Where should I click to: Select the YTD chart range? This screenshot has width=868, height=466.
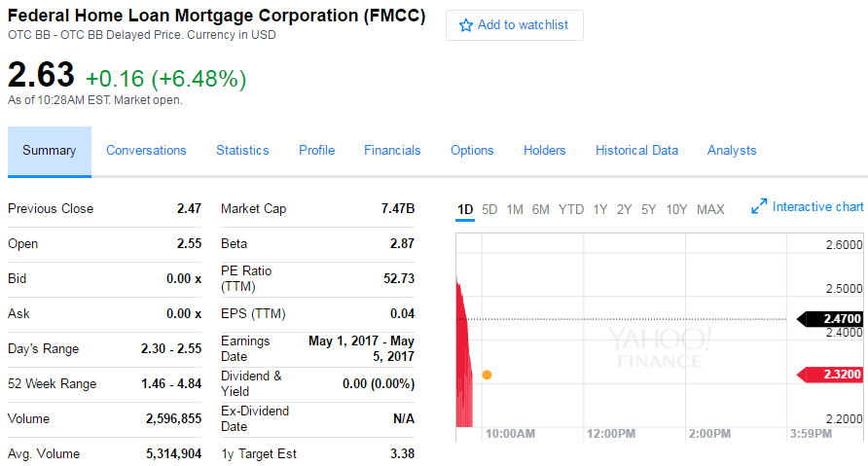[571, 209]
